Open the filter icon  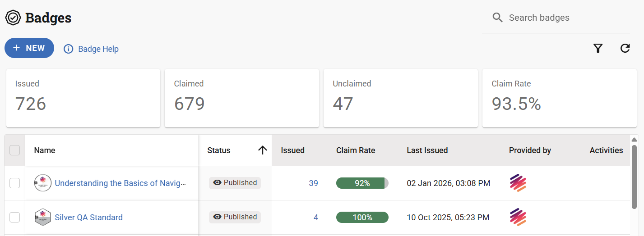pyautogui.click(x=598, y=48)
